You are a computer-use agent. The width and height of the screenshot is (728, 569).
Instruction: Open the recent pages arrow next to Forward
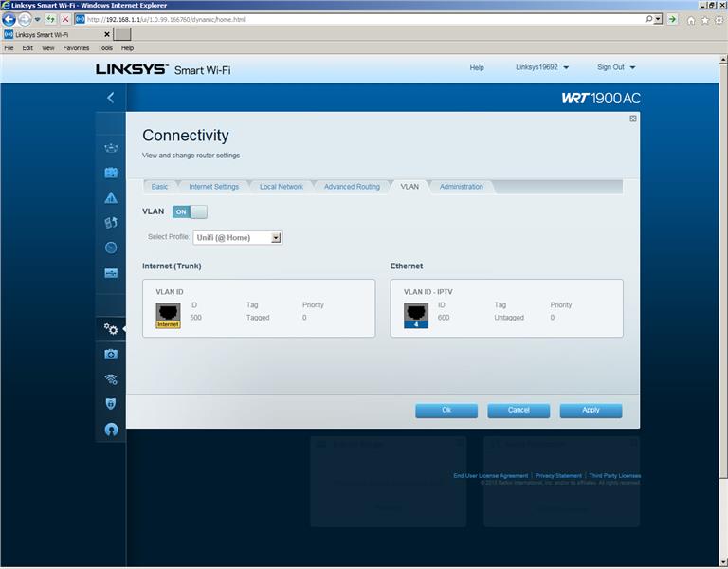(x=38, y=20)
